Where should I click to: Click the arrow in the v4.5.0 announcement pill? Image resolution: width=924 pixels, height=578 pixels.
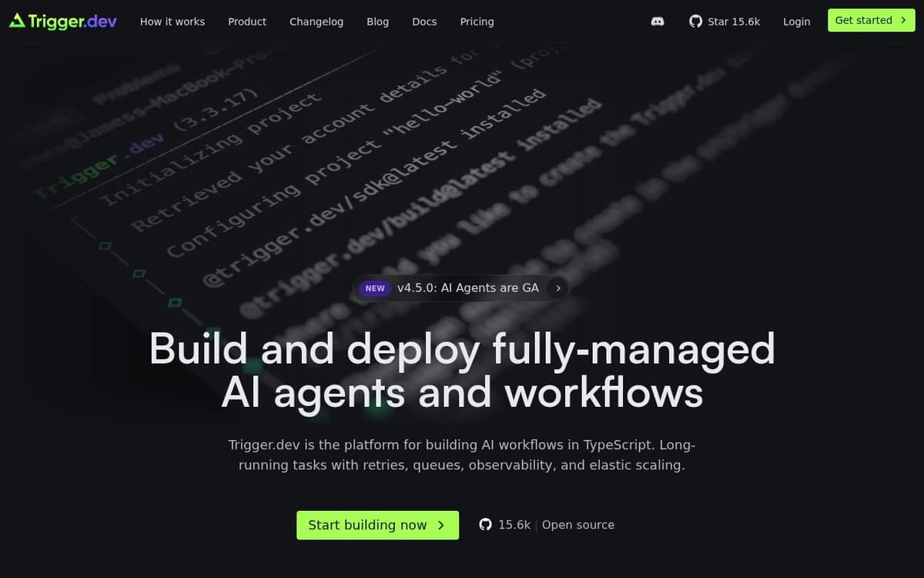[x=557, y=288]
